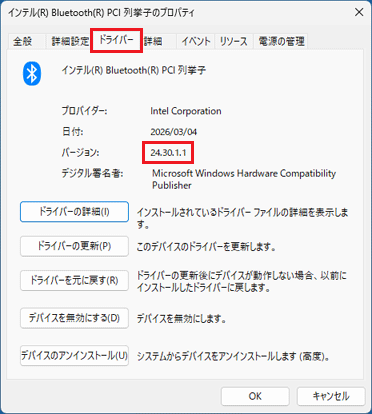Click the 日付: label
Viewport: 372px width, 414px height.
(72, 132)
